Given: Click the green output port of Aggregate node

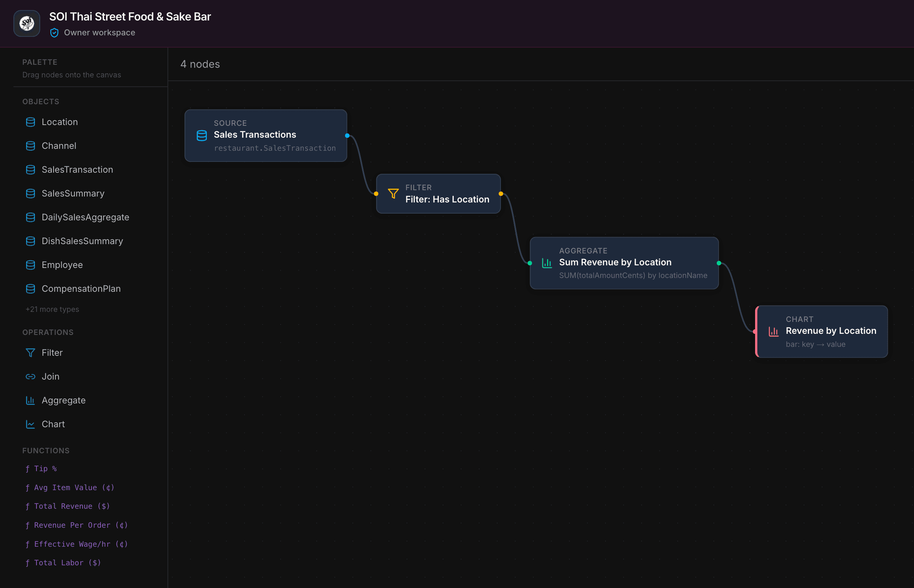Looking at the screenshot, I should coord(719,263).
